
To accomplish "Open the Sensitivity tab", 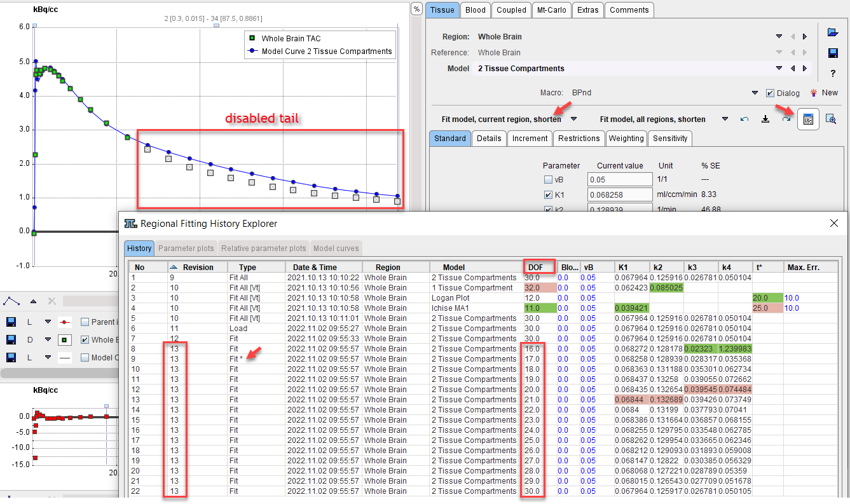I will 670,138.
